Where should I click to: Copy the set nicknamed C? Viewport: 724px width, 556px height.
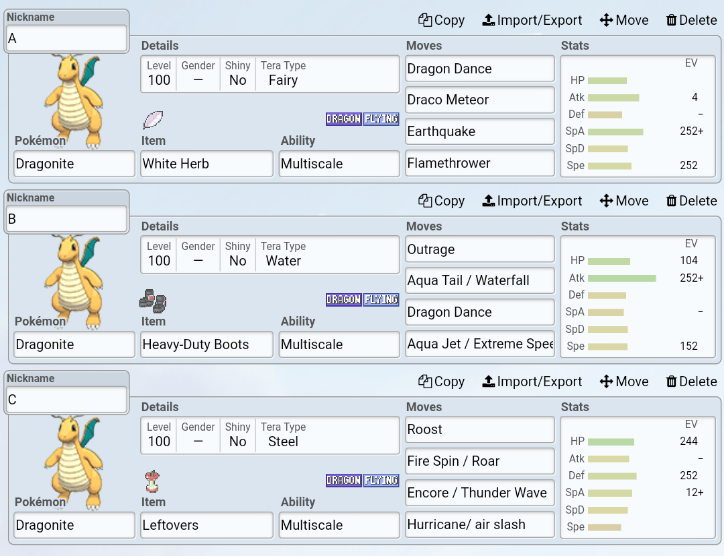tap(441, 381)
